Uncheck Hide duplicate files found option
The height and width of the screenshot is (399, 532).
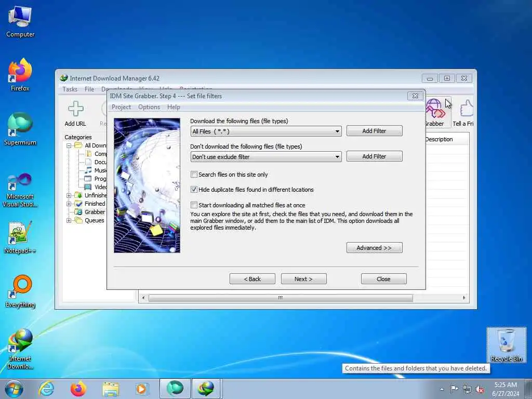[x=194, y=189]
